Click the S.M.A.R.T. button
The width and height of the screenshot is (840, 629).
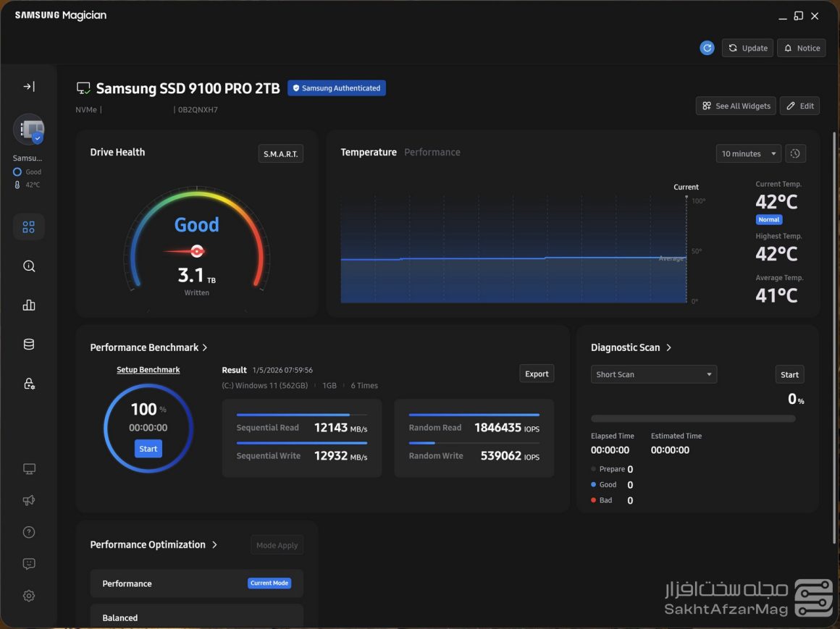point(280,154)
